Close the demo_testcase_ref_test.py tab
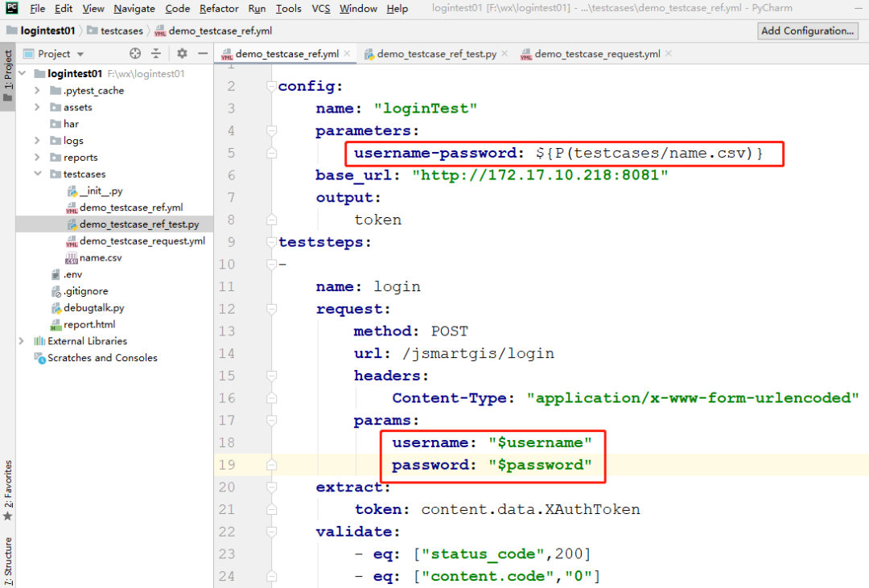Screen dimensions: 869x588 (505, 53)
